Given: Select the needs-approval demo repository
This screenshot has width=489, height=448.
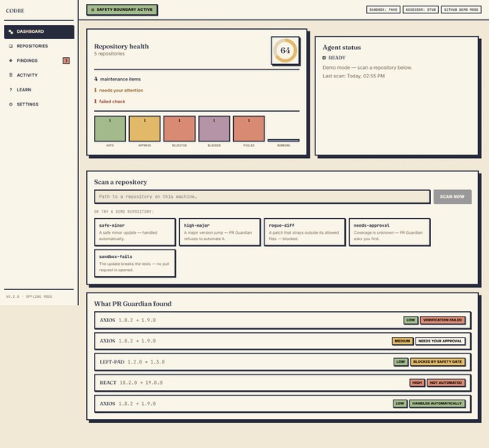Looking at the screenshot, I should pos(390,232).
